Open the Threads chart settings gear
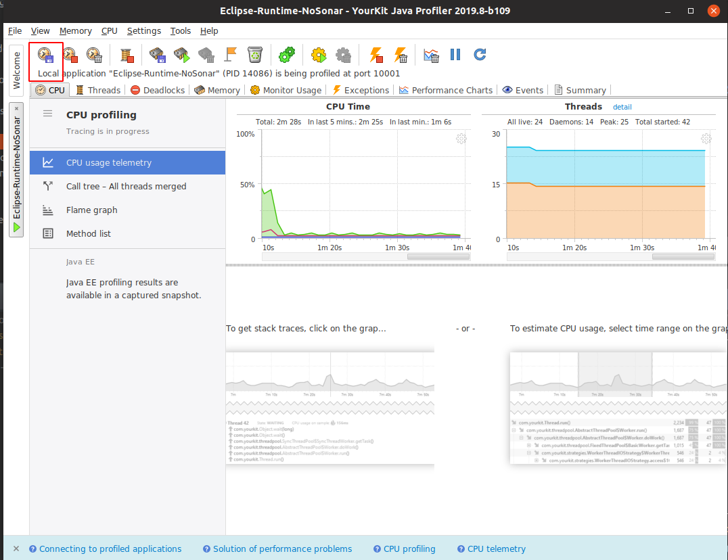The image size is (728, 560). 706,139
